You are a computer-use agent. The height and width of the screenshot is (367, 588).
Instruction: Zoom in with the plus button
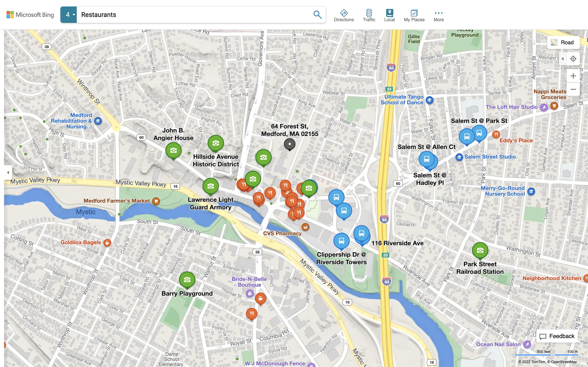(573, 76)
